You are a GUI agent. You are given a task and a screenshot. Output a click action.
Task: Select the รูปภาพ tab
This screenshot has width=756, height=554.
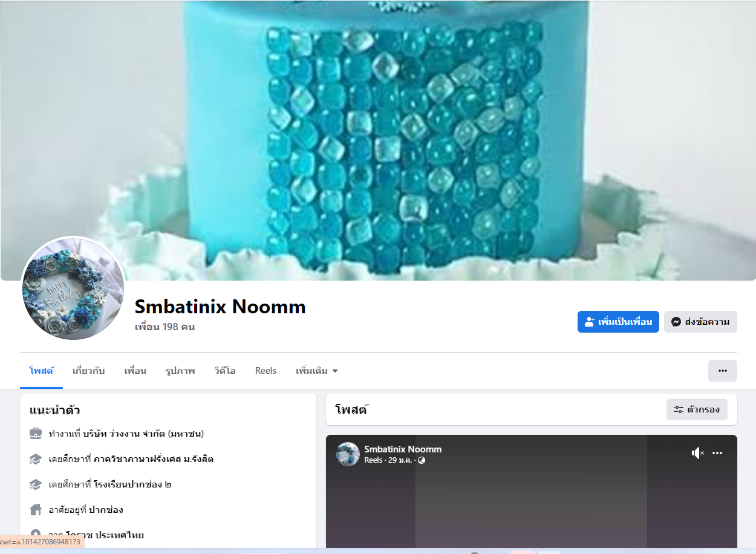(180, 371)
